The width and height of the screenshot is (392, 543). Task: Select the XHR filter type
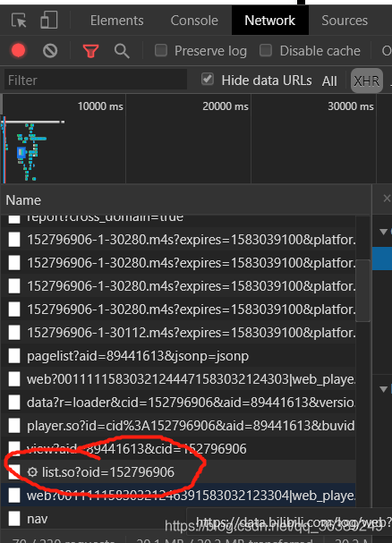pos(367,81)
